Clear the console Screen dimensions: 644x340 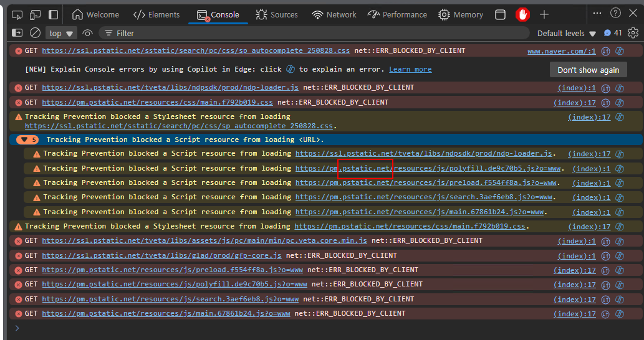pos(36,33)
